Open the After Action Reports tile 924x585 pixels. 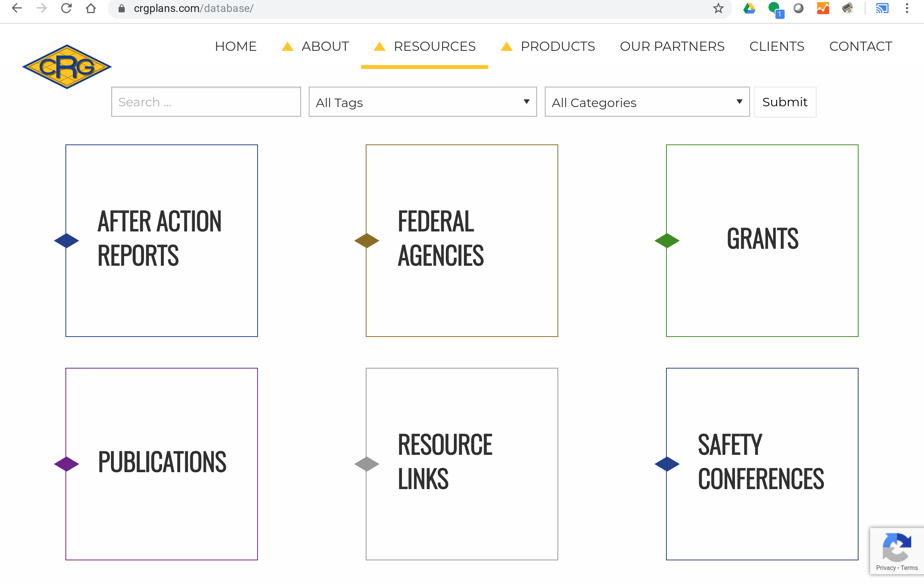point(162,241)
